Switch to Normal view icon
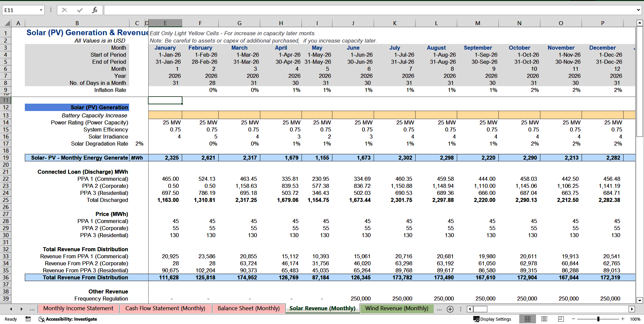 tap(528, 319)
